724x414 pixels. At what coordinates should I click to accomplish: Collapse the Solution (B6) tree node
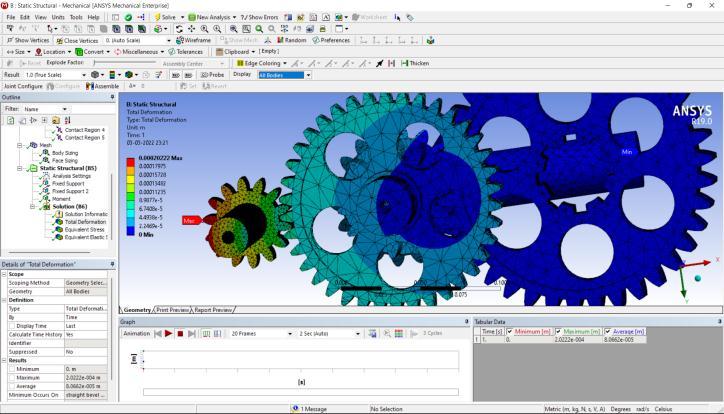pyautogui.click(x=32, y=207)
